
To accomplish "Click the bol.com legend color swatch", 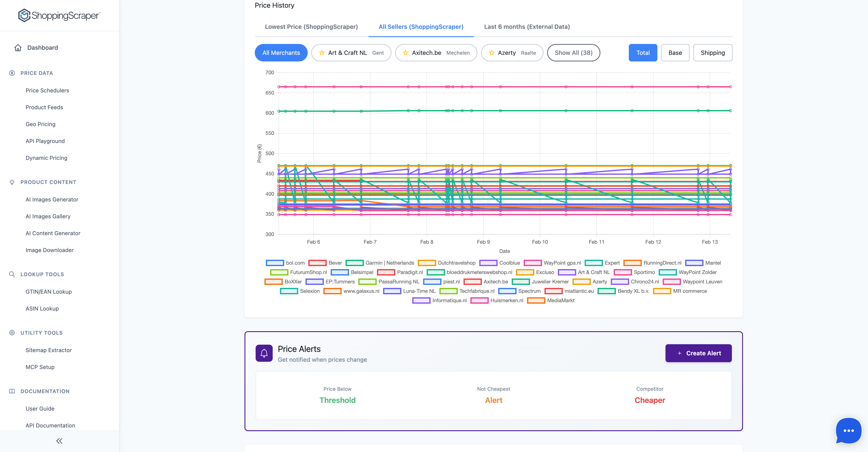I will pyautogui.click(x=274, y=262).
